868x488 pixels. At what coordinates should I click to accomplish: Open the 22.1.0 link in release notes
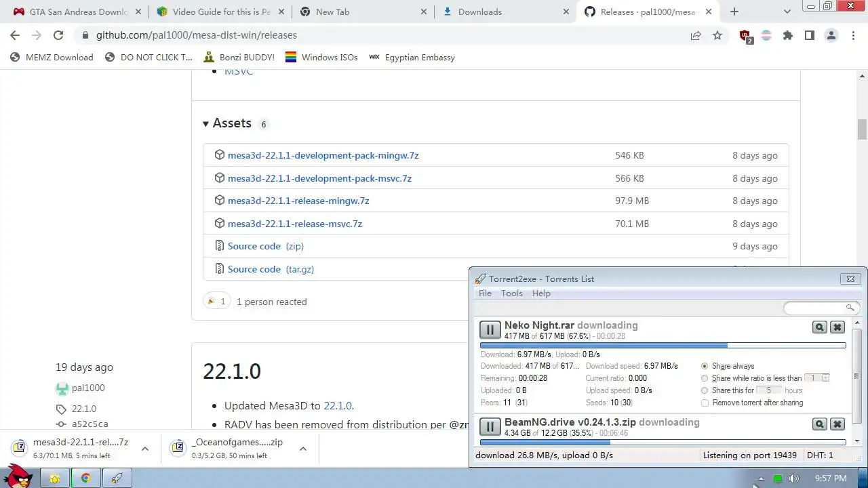point(337,406)
